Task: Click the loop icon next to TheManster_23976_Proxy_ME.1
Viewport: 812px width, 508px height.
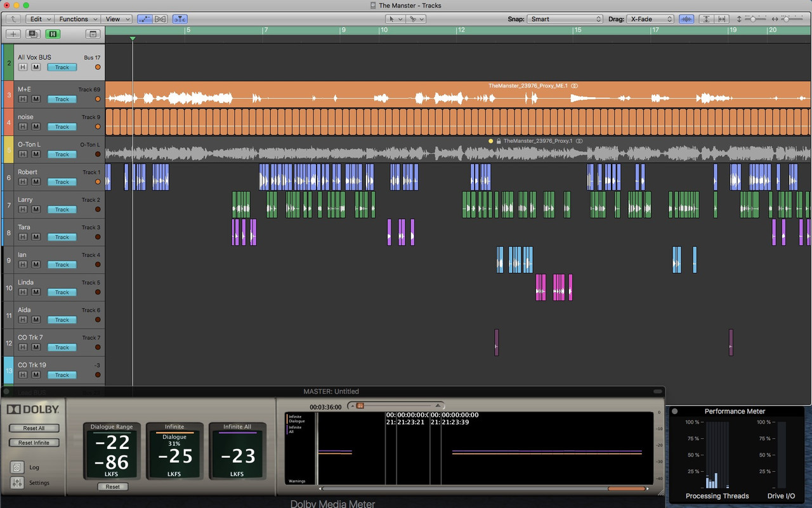Action: click(575, 86)
